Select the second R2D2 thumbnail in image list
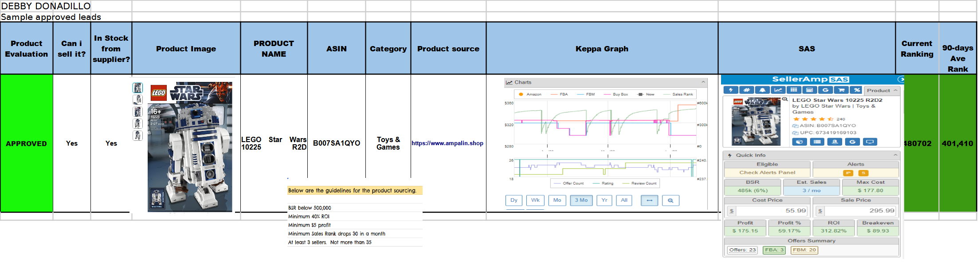The image size is (980, 270). pos(138,100)
